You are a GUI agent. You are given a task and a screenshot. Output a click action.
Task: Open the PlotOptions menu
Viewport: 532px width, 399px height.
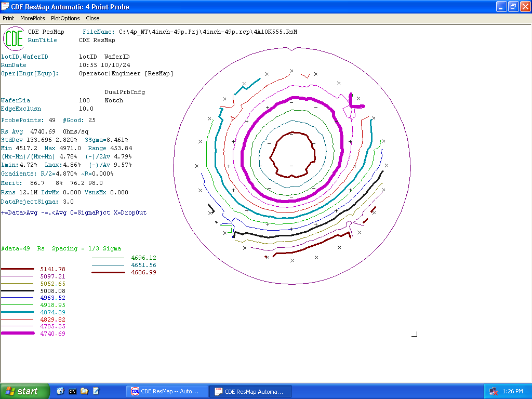pyautogui.click(x=65, y=18)
